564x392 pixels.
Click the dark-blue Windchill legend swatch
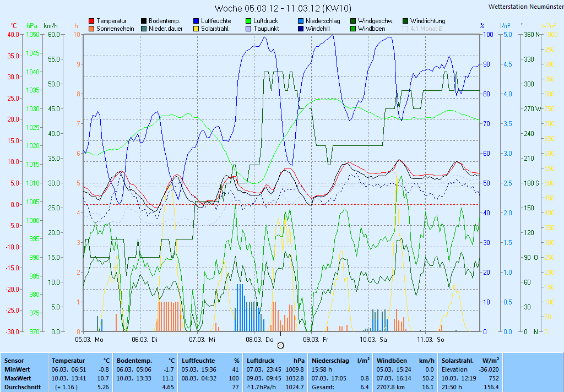(301, 29)
